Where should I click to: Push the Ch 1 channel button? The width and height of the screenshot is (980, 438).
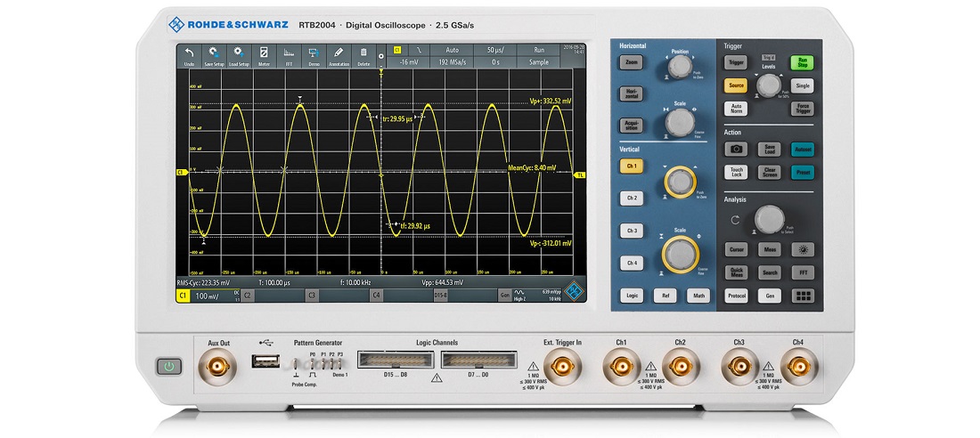click(632, 166)
